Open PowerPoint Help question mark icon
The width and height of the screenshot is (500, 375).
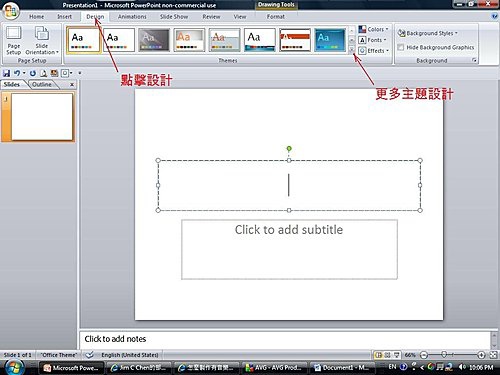click(x=495, y=16)
